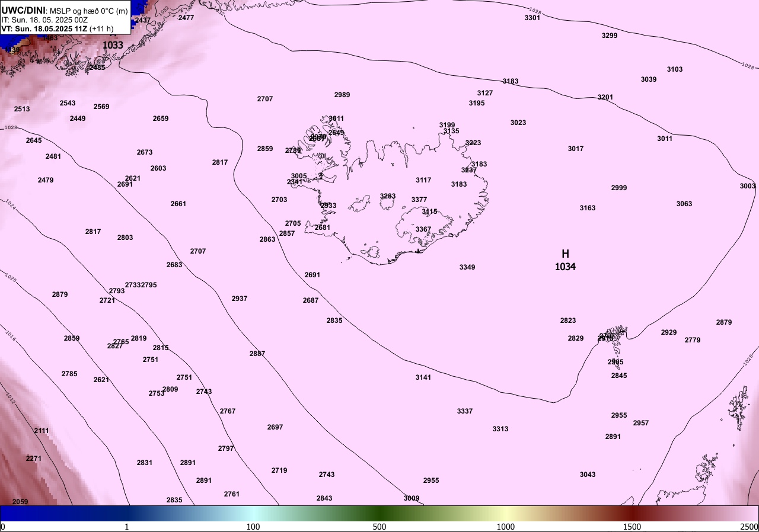
Task: Click the 2697 height value
Action: (275, 427)
